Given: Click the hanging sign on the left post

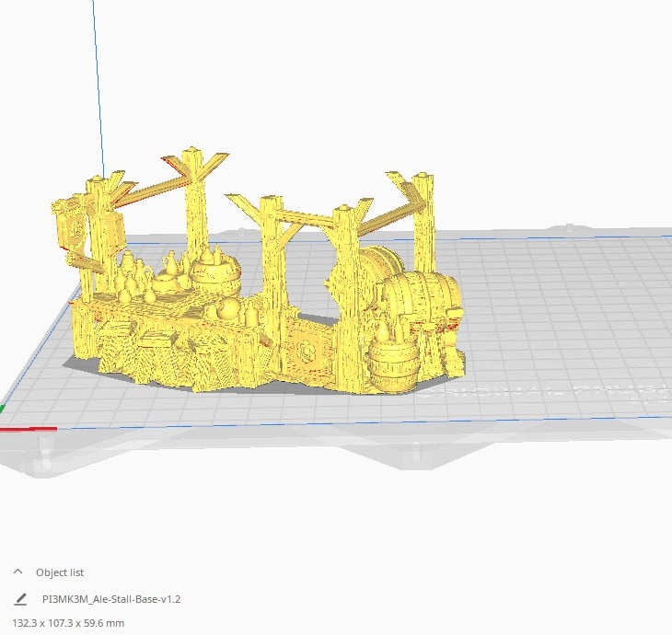Looking at the screenshot, I should pos(66,226).
